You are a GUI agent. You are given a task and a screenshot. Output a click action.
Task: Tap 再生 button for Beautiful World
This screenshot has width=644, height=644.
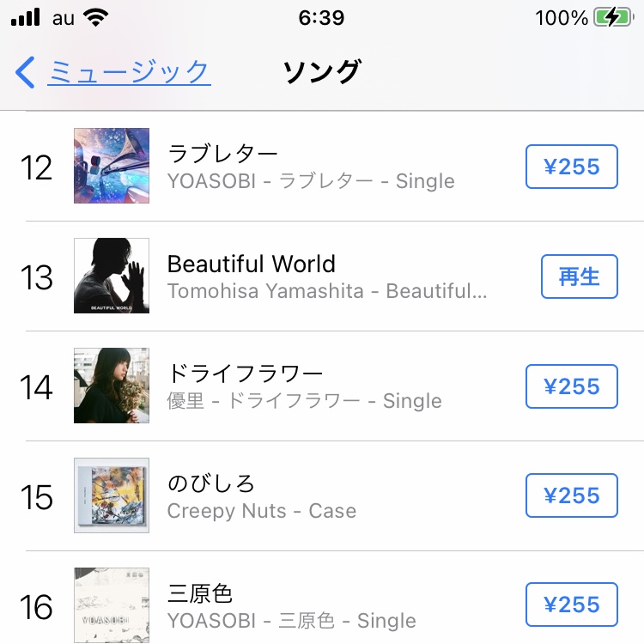click(x=579, y=276)
